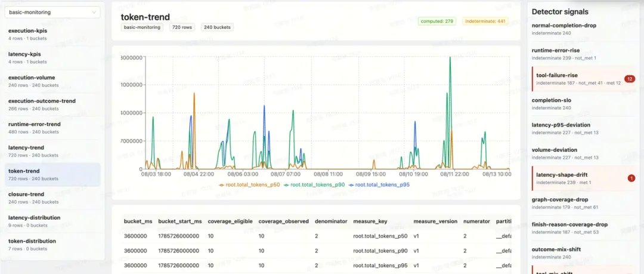This screenshot has height=274, width=644.
Task: Toggle root.total_tokens_p95 legend series
Action: click(x=379, y=184)
